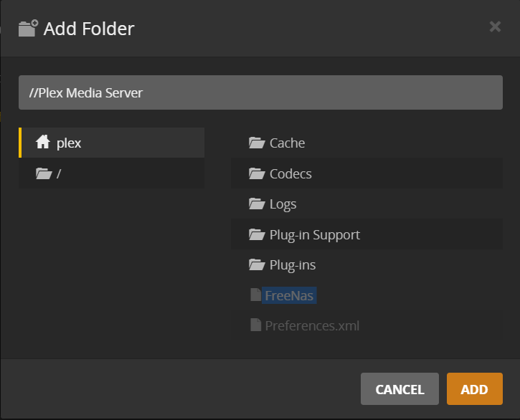Click the folder icon next to Cache
Screen dimensions: 520x420
(257, 143)
